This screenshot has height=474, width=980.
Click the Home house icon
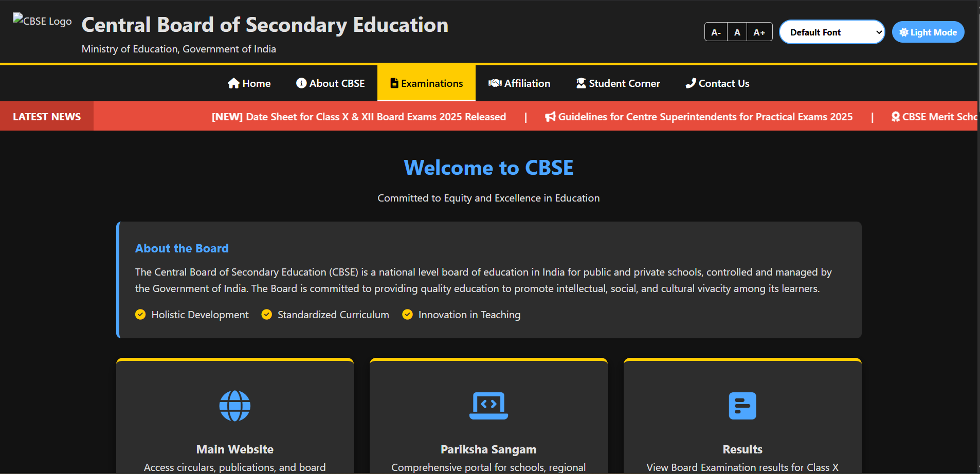[234, 83]
